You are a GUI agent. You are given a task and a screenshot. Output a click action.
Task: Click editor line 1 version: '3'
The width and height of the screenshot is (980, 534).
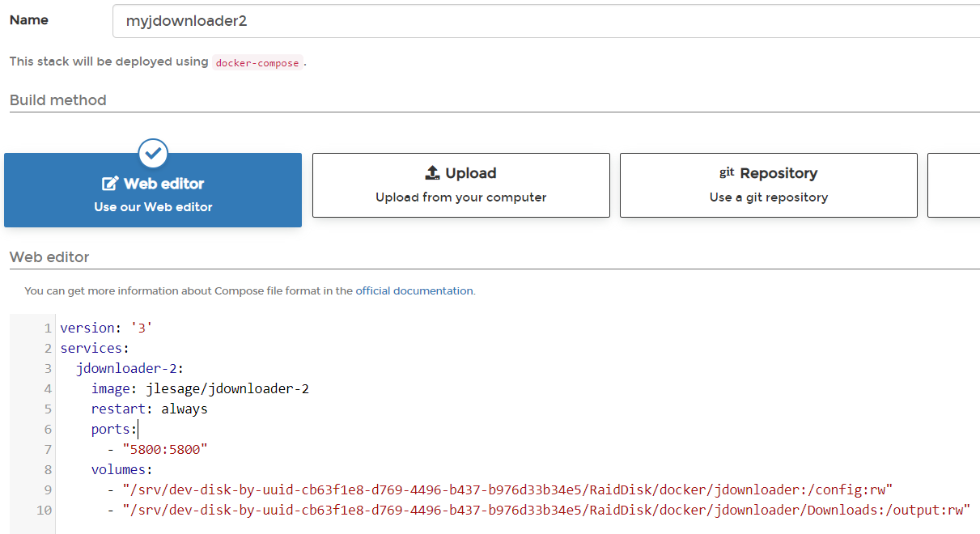[x=106, y=328]
